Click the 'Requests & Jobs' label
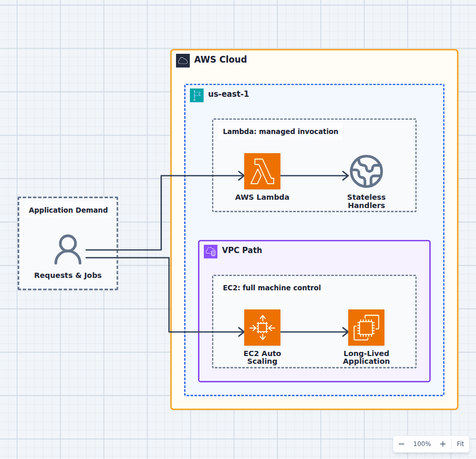The height and width of the screenshot is (459, 476). point(68,275)
